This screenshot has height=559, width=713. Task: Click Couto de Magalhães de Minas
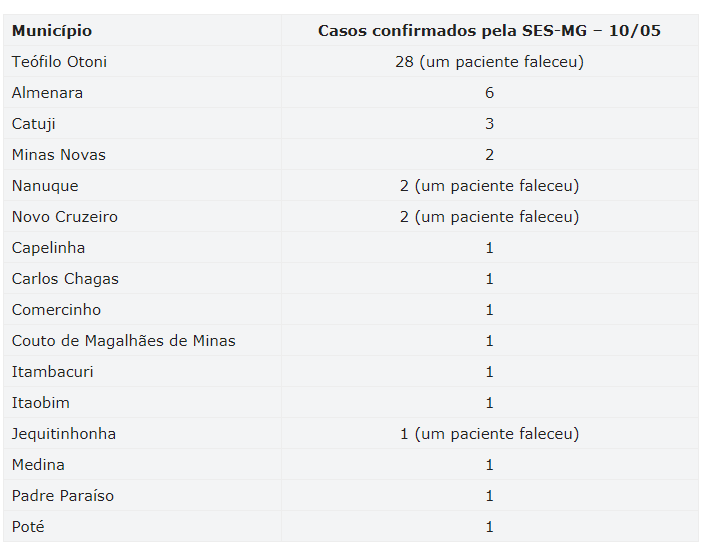[124, 341]
